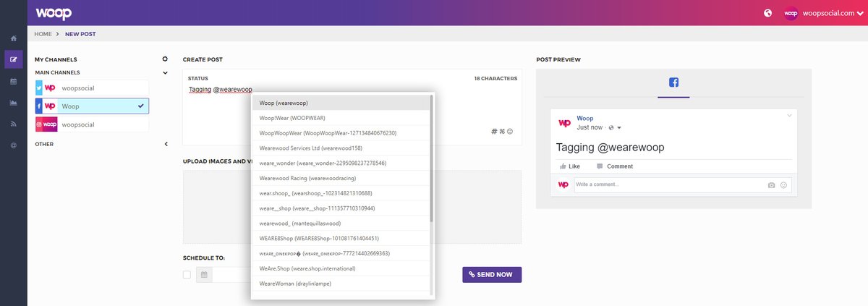Open post options chevron in preview

coord(790,116)
